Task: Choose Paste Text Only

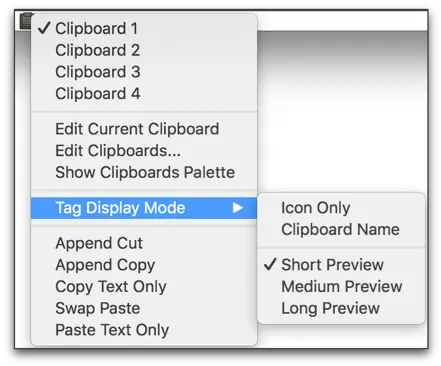Action: pos(144,330)
